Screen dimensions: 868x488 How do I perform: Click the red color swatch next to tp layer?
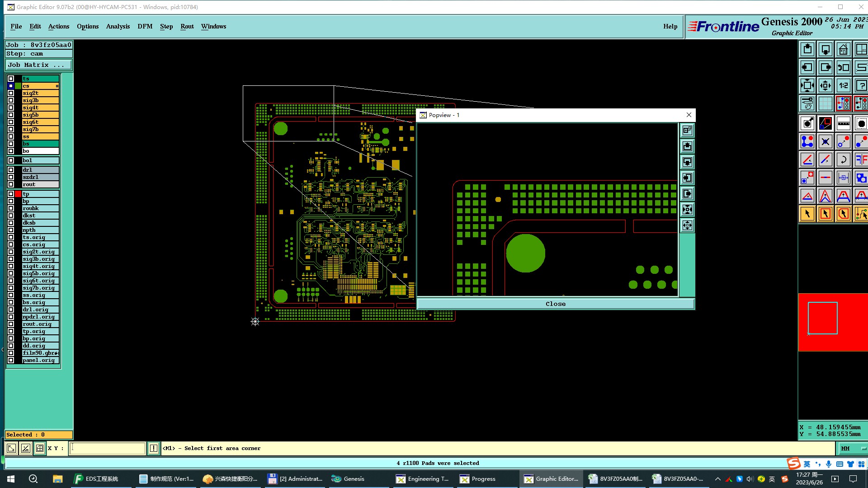click(x=18, y=194)
